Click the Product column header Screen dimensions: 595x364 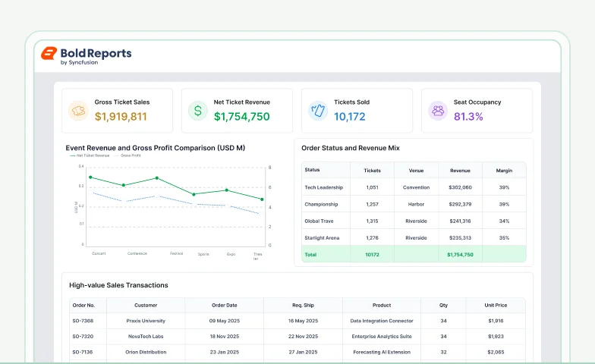382,305
